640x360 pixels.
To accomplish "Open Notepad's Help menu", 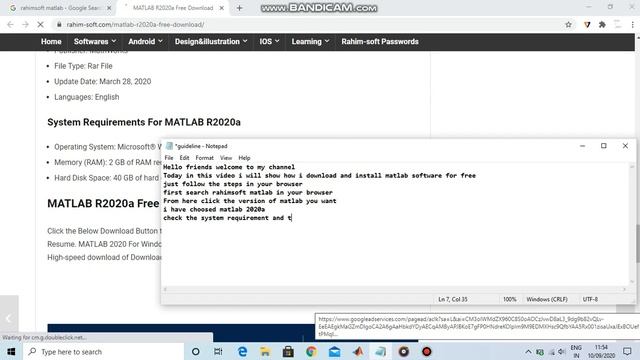I will pyautogui.click(x=244, y=158).
